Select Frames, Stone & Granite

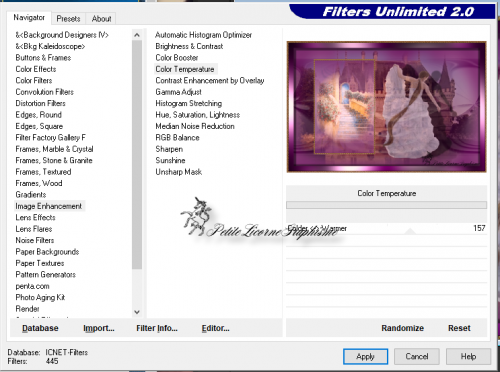tap(54, 160)
